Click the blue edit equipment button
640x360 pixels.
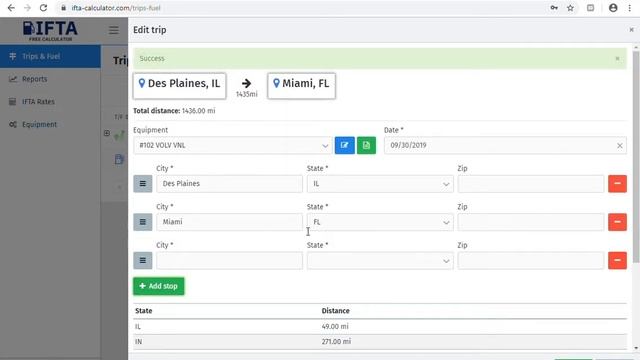tap(345, 145)
